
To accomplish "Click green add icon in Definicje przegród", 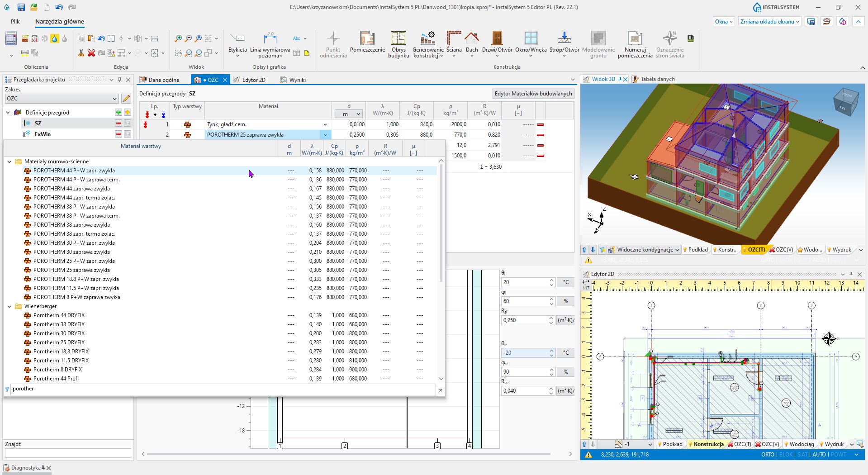I will click(119, 112).
